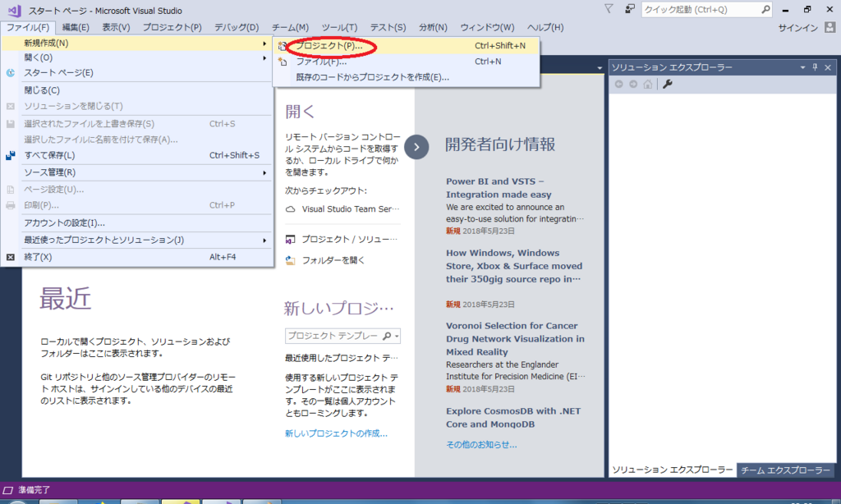Open the Power BI and VSTS news article
Viewport: 841px width, 504px height.
(x=496, y=187)
